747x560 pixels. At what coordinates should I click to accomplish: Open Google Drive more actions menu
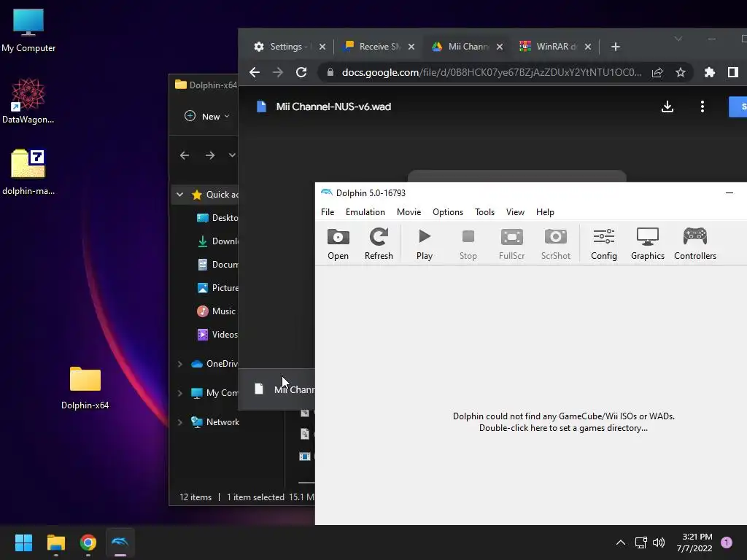703,106
